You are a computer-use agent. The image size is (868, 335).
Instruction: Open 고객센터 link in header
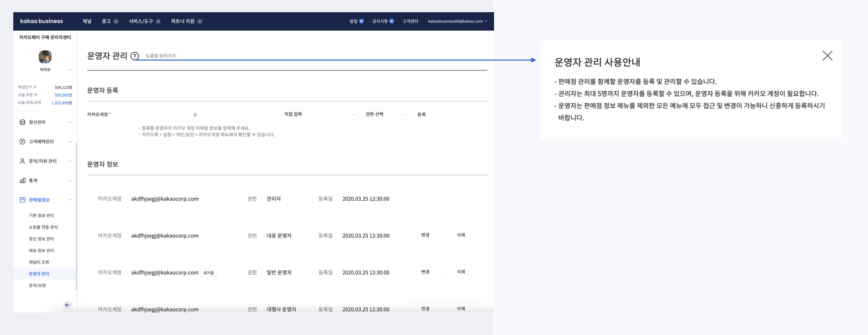click(410, 21)
